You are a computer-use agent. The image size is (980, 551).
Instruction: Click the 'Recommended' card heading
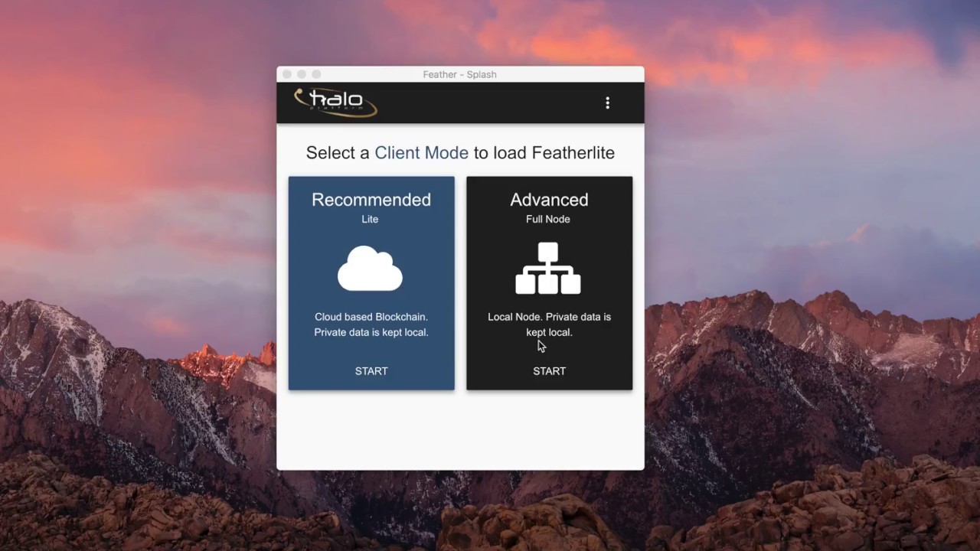(371, 200)
